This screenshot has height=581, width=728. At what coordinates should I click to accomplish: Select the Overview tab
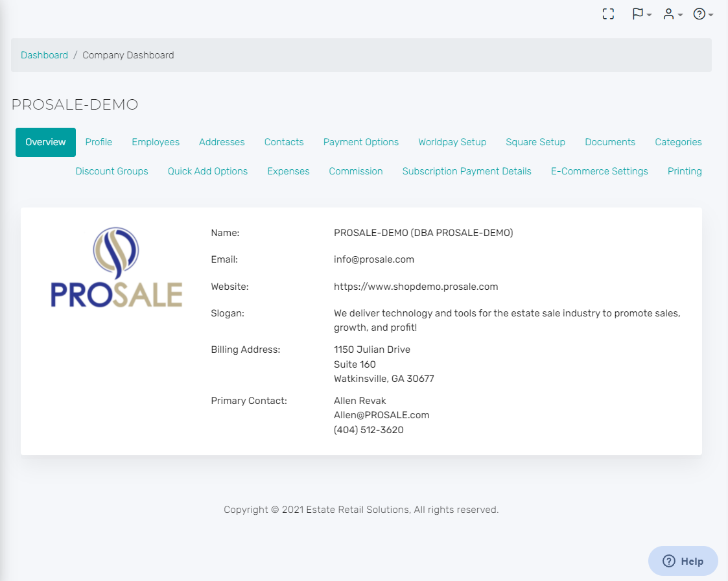click(x=45, y=142)
